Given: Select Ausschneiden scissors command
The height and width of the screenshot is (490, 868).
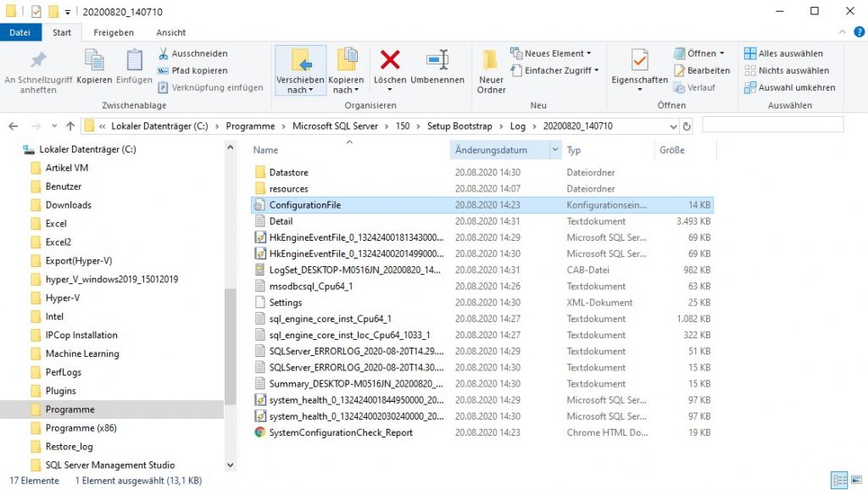Looking at the screenshot, I should coord(192,53).
